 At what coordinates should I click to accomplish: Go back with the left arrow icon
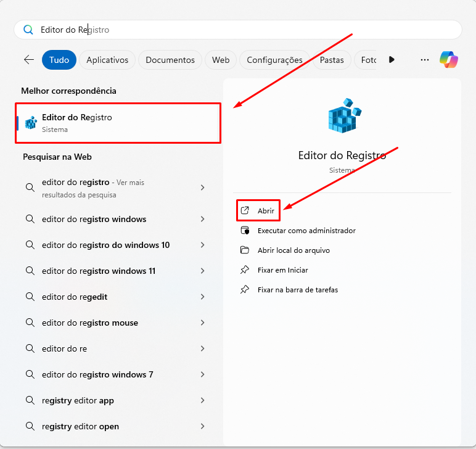29,59
